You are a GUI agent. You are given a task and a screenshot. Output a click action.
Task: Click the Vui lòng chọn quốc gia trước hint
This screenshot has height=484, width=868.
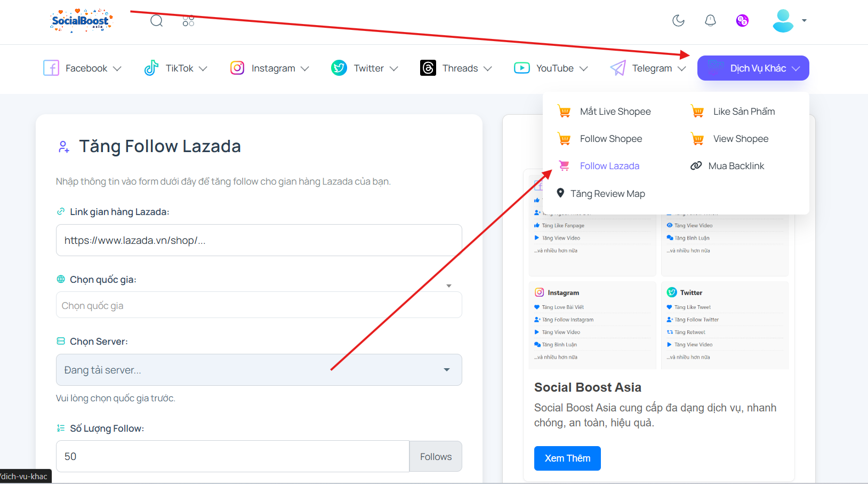116,398
